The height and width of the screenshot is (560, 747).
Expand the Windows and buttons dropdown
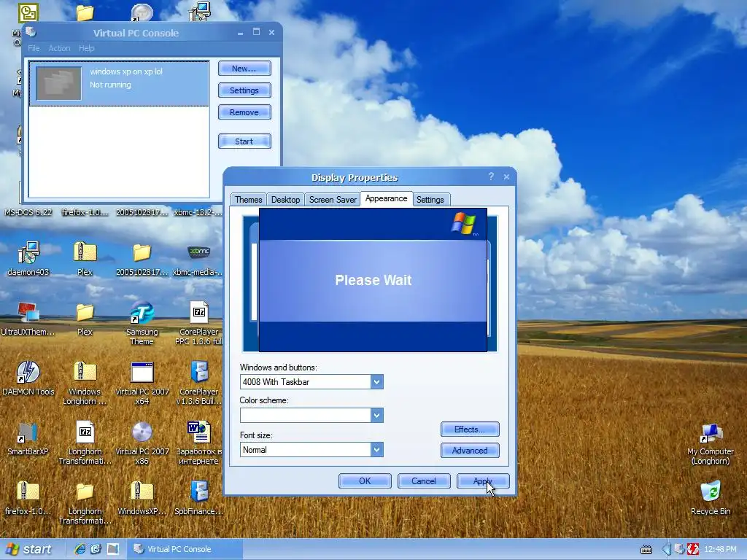[377, 382]
